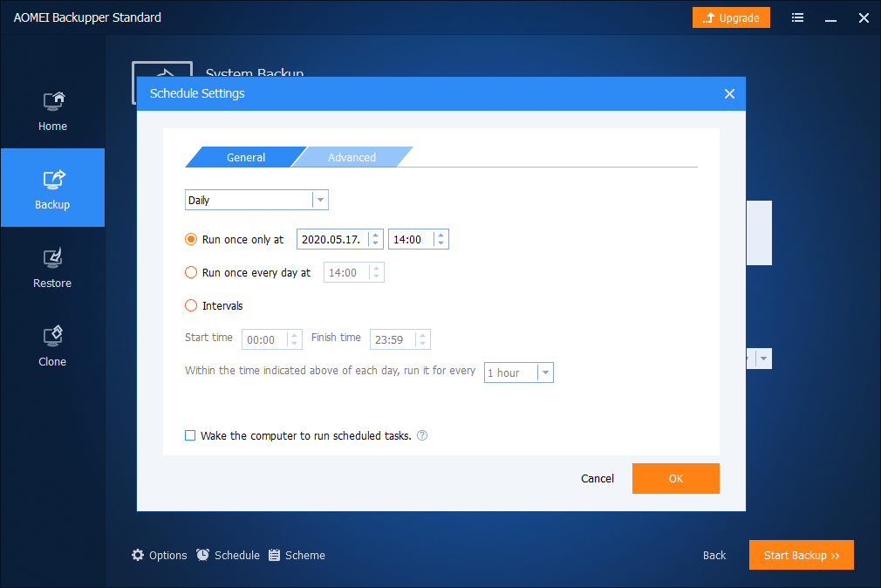Expand the dropdown arrow behind the dialog
This screenshot has height=588, width=881.
coord(763,359)
